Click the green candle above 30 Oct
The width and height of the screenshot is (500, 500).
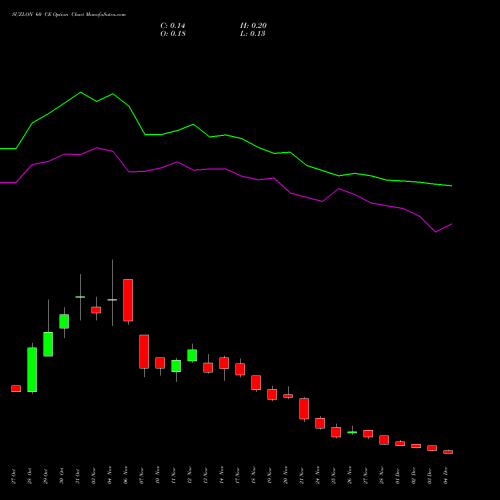[64, 321]
